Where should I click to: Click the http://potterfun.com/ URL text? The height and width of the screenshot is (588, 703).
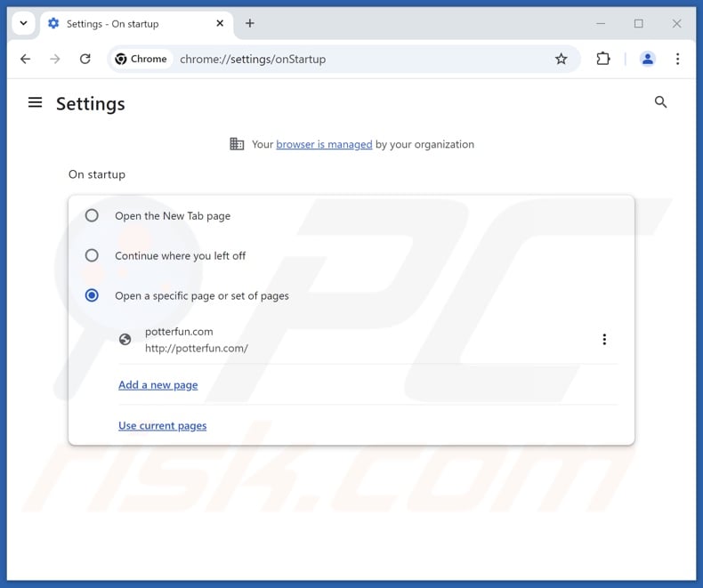click(197, 348)
